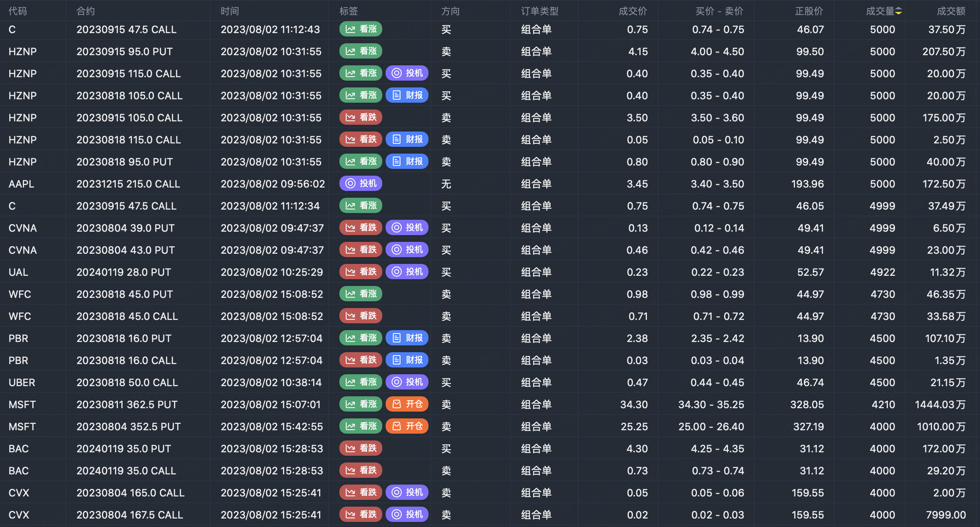Click 看跌 tag on BAC 35.0 PUT row

click(x=361, y=449)
